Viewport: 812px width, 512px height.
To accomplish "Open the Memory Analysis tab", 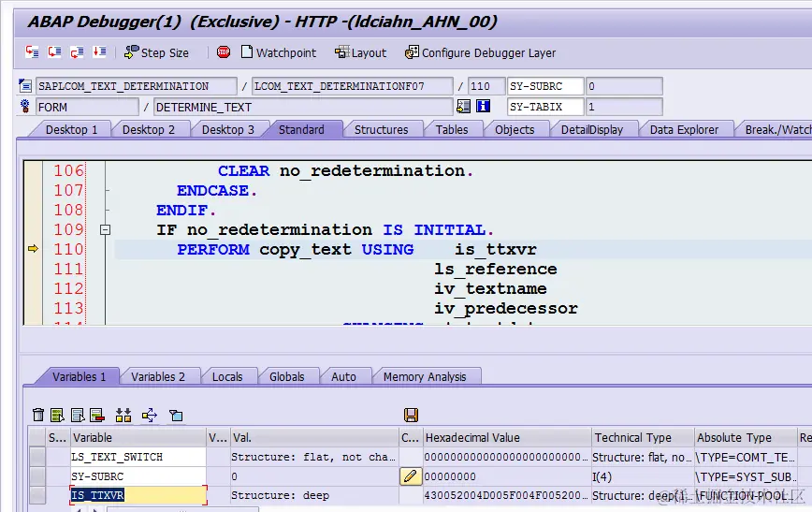I will (425, 376).
